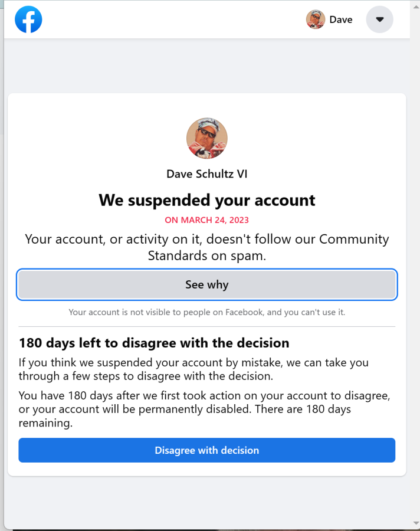420x531 pixels.
Task: Click the divider line below notice text
Action: pos(207,327)
